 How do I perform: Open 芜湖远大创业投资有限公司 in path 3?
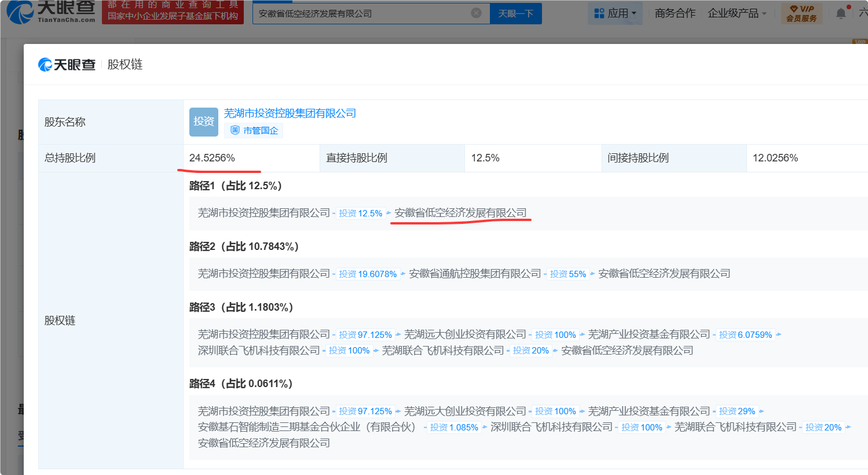pos(465,334)
